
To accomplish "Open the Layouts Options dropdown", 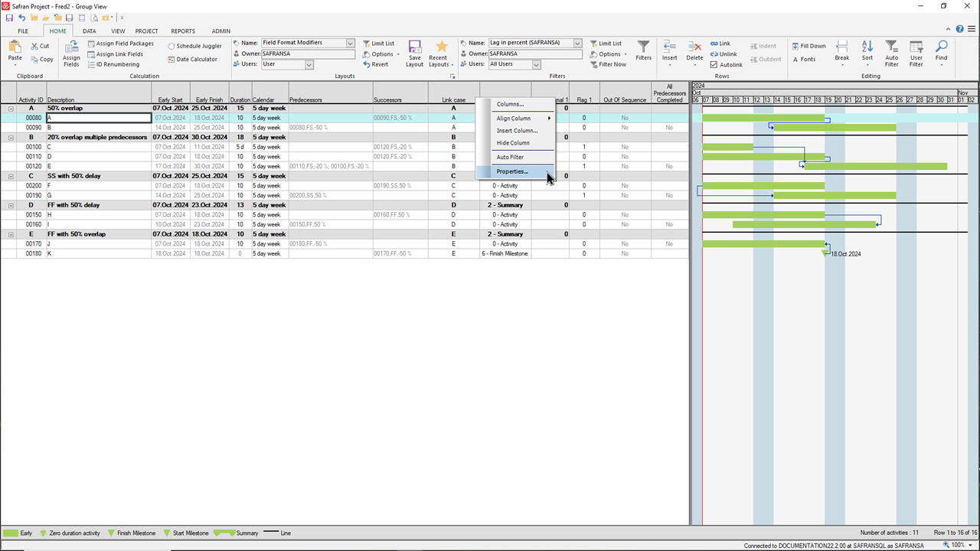I will (381, 54).
